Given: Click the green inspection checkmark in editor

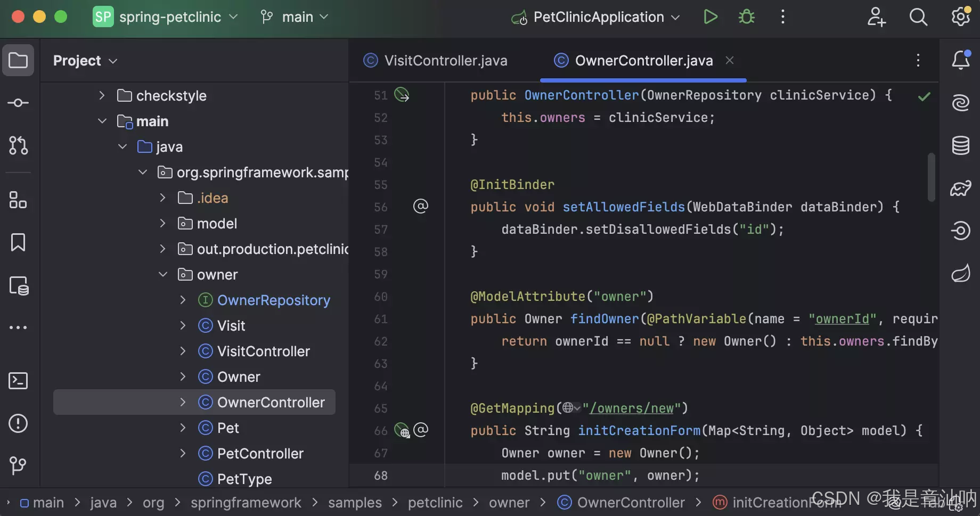Looking at the screenshot, I should point(925,96).
